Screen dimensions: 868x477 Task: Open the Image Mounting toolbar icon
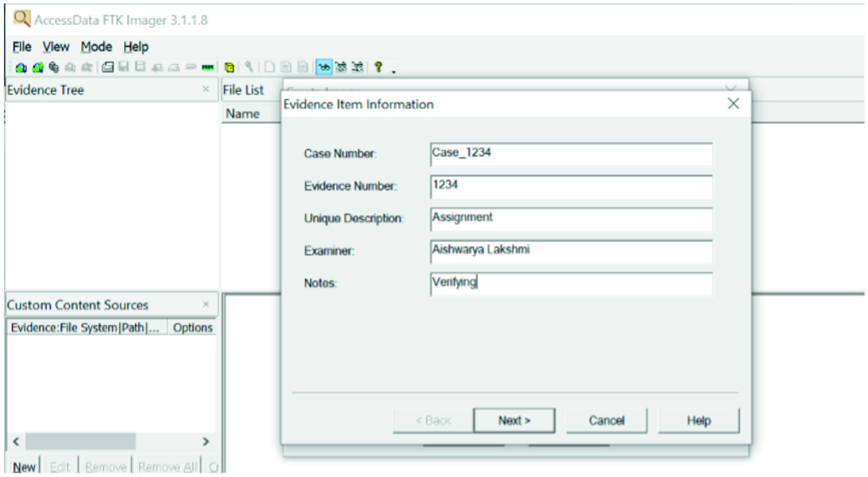[x=54, y=67]
